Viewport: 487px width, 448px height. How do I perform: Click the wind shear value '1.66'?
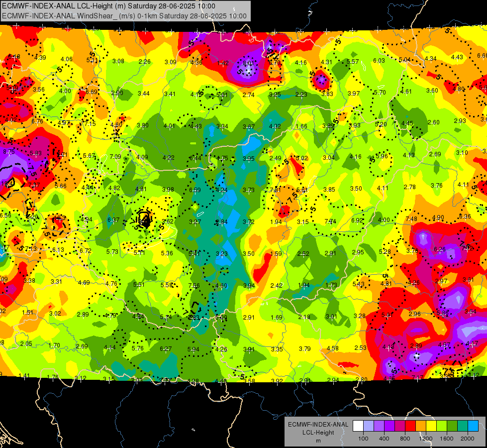pos(301,126)
